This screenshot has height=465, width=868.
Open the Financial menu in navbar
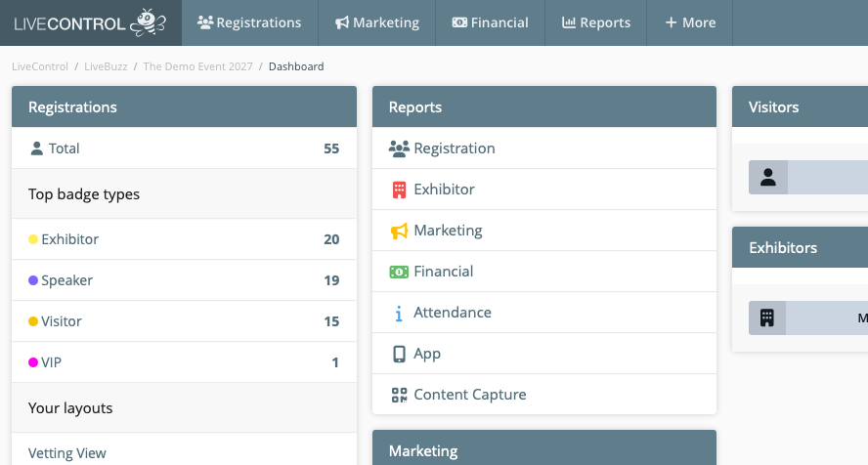point(491,22)
